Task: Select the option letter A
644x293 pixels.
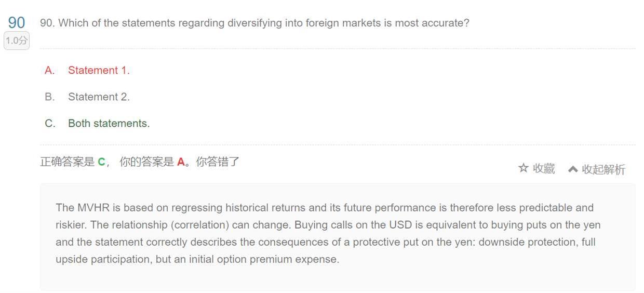Action: [50, 71]
